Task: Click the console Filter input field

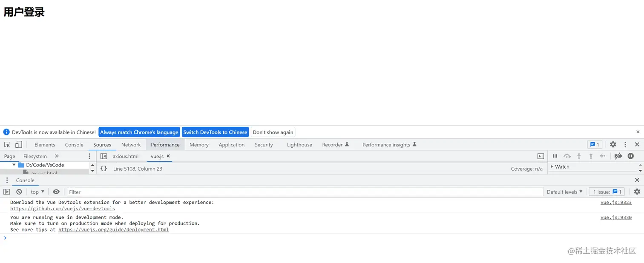Action: [x=305, y=192]
